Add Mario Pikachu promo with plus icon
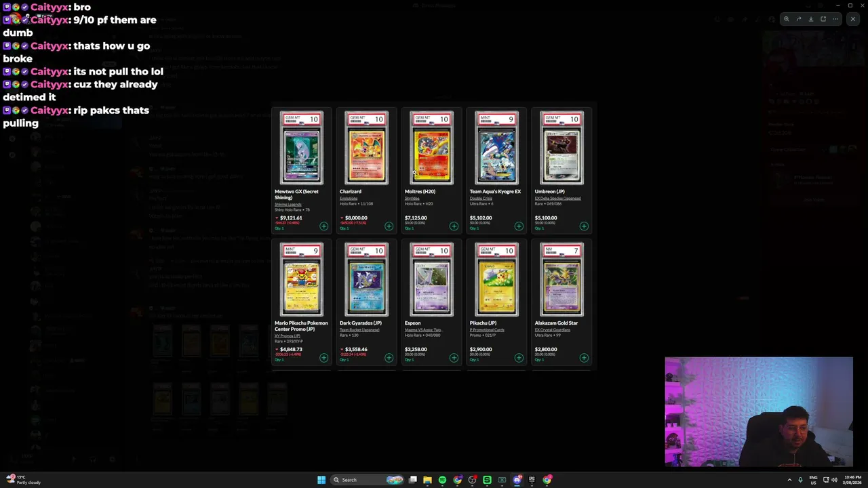 pyautogui.click(x=323, y=358)
